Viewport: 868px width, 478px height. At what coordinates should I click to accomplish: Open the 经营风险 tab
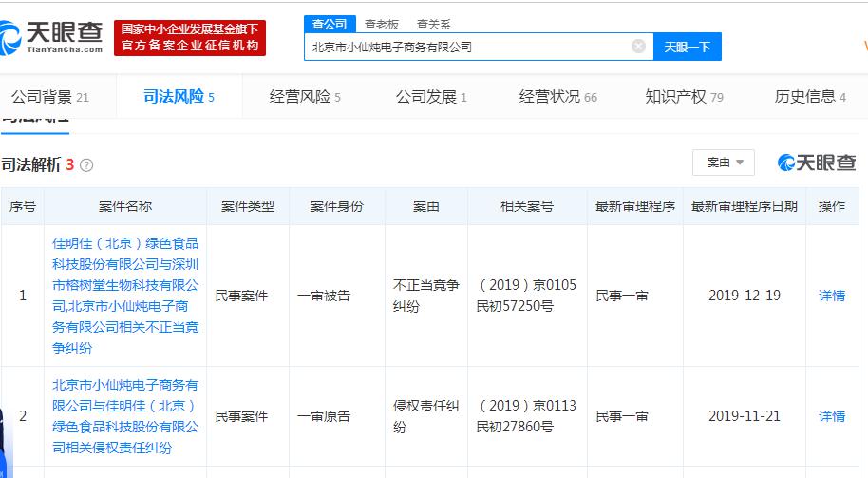tap(305, 97)
